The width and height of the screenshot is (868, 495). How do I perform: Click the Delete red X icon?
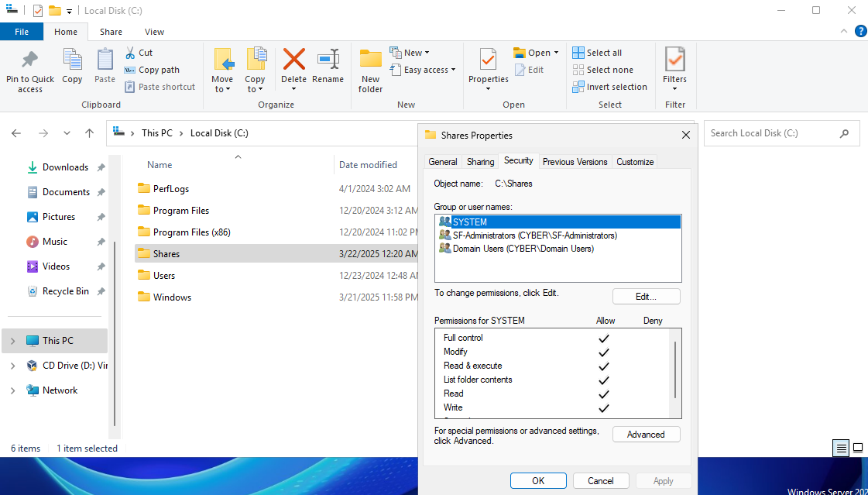click(x=293, y=60)
